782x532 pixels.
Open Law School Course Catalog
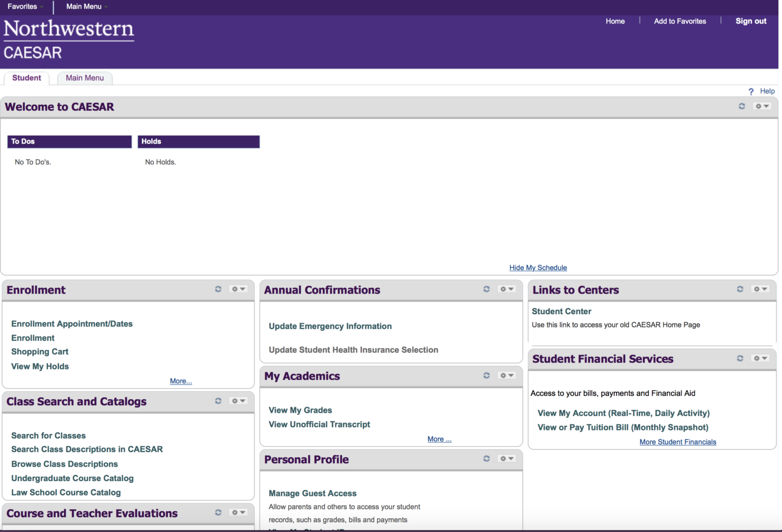(x=66, y=492)
